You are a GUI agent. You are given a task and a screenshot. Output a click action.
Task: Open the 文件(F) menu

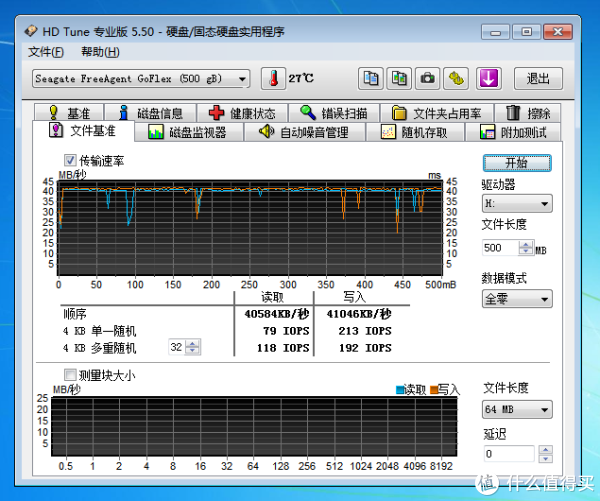(46, 52)
